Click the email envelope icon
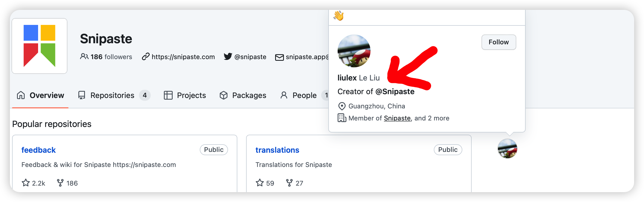 click(x=279, y=57)
